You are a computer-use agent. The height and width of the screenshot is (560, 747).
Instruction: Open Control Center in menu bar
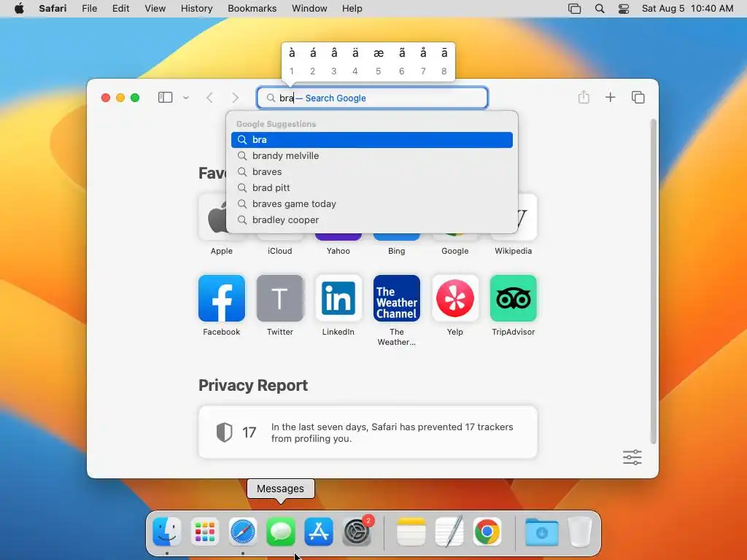624,9
